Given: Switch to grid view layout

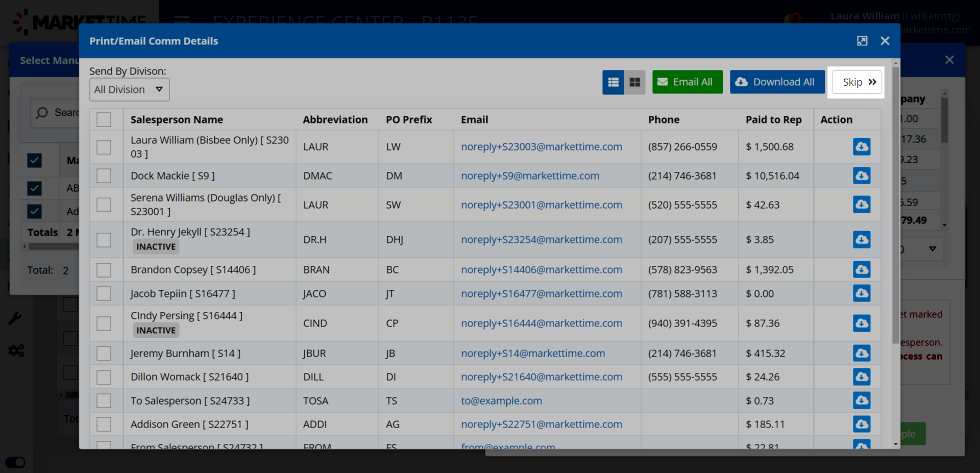Looking at the screenshot, I should coord(635,82).
